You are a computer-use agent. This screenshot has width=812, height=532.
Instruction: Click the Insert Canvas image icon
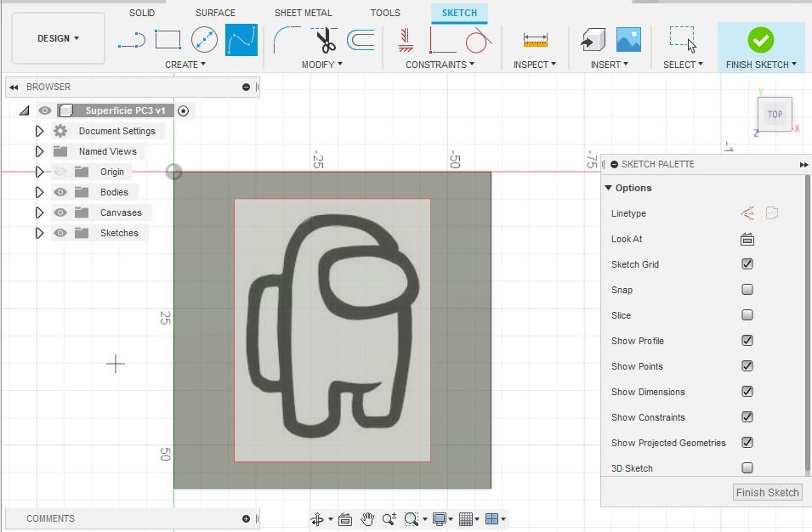pos(628,40)
